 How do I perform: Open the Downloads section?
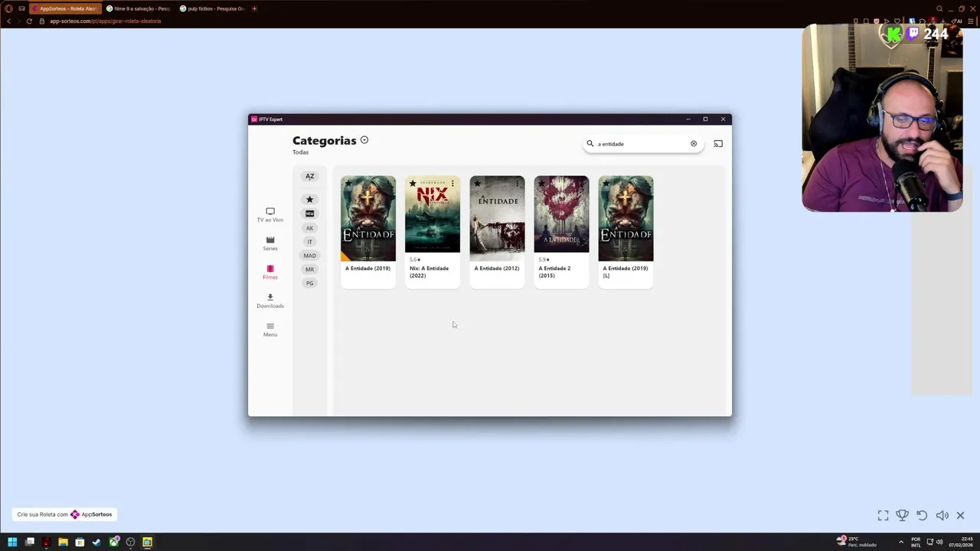pos(269,301)
